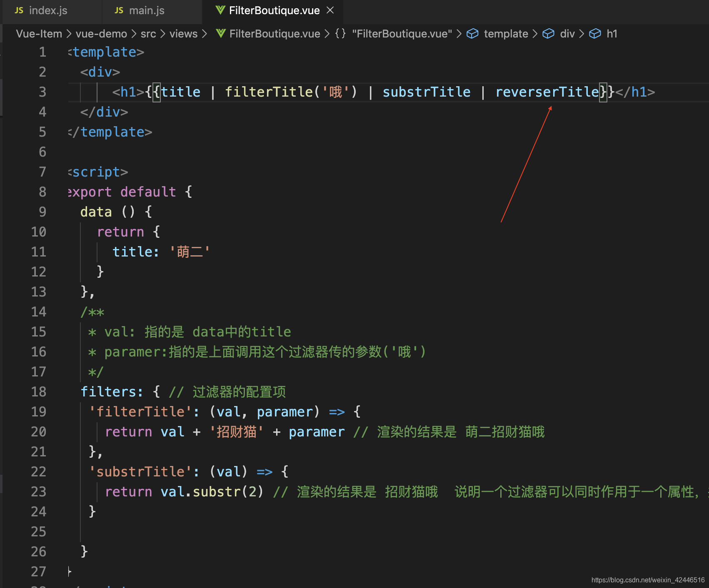This screenshot has width=709, height=588.
Task: Click filterTitle('哦') in the h1 line
Action: pos(291,92)
